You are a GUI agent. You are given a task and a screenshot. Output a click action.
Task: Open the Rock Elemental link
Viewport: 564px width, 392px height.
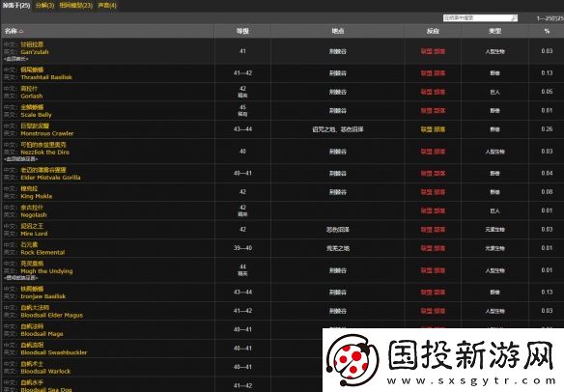[42, 252]
